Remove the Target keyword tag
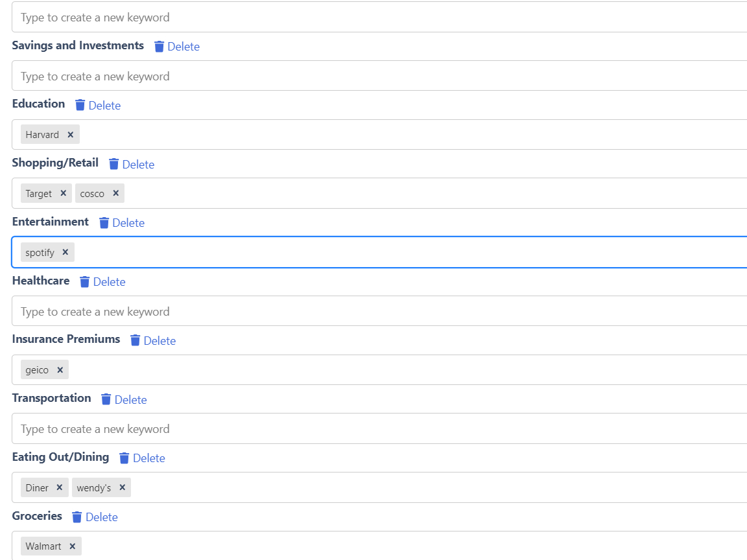Screen dimensions: 747x560 63,193
